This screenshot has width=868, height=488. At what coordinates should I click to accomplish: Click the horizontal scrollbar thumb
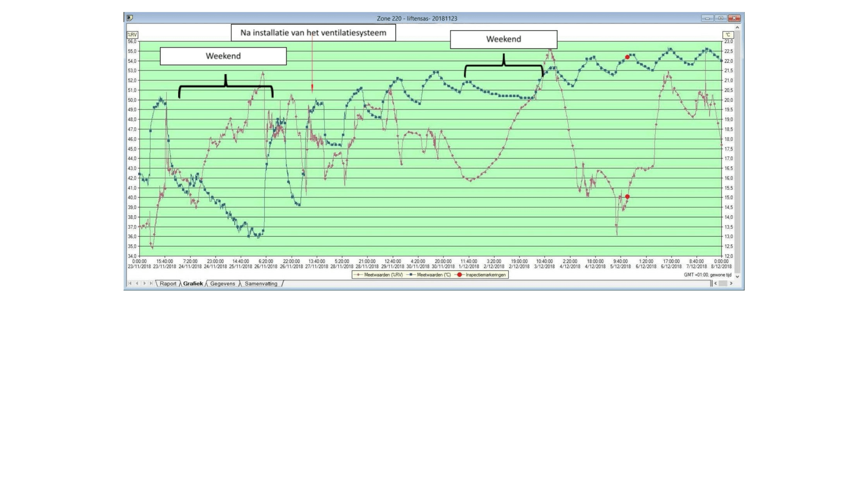click(x=723, y=283)
